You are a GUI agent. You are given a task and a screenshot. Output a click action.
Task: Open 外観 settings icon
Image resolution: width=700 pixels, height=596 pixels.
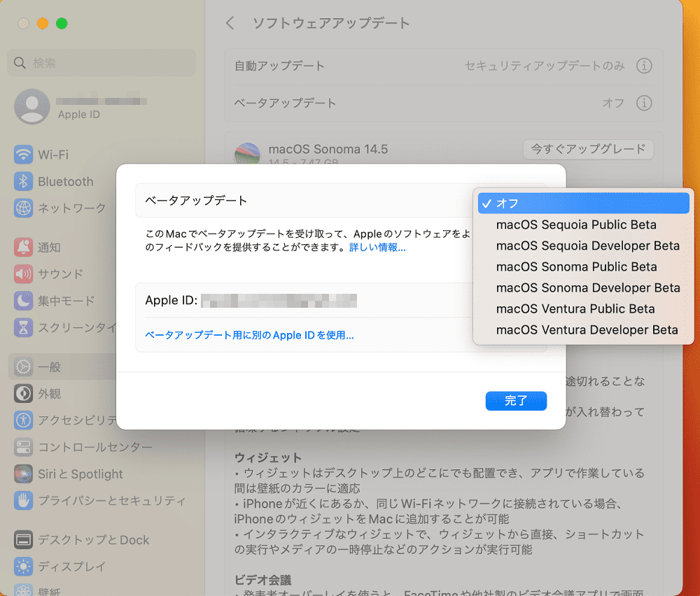click(x=23, y=394)
